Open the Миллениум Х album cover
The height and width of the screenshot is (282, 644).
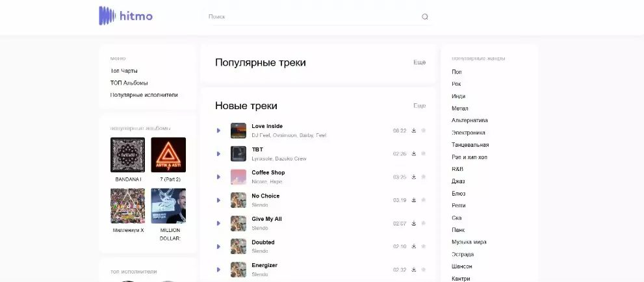click(128, 205)
